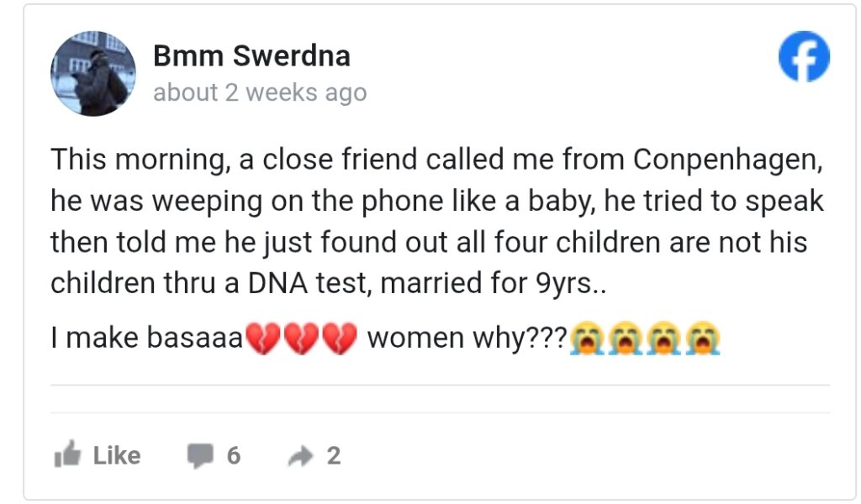
Task: Click the comment count number 6
Action: coord(233,455)
